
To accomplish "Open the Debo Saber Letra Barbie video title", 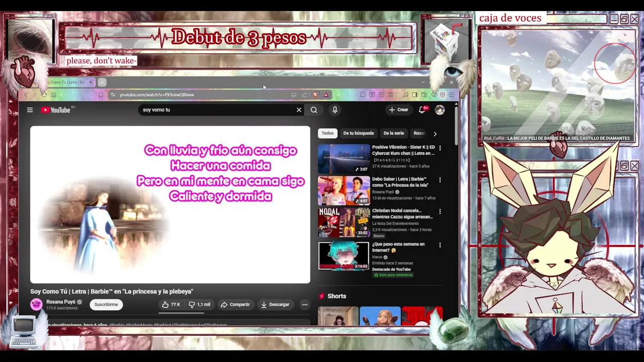I will (400, 182).
